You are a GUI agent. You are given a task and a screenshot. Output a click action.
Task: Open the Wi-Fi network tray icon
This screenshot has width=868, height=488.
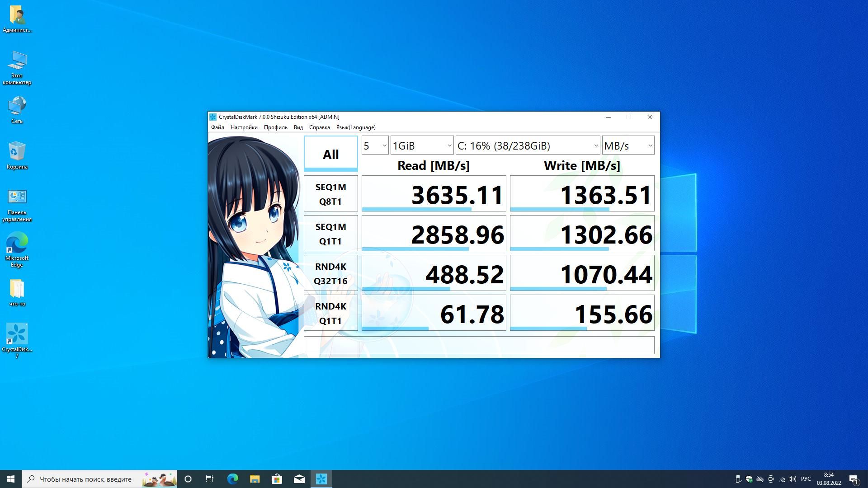782,479
